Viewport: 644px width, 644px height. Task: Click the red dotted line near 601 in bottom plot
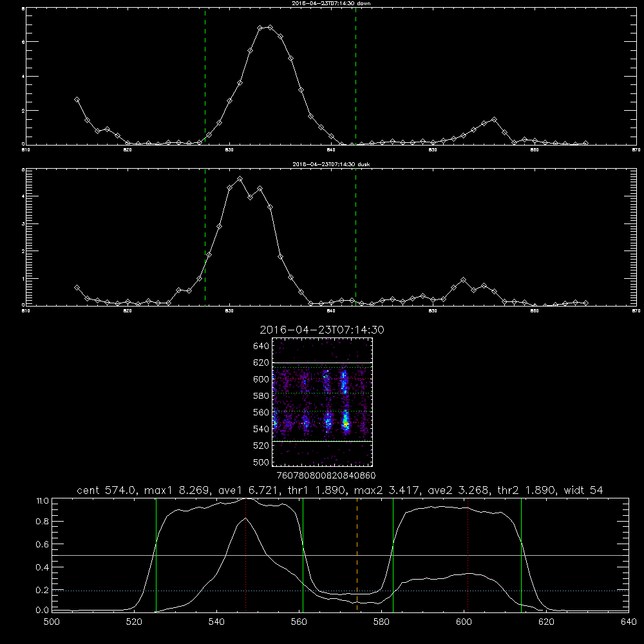point(468,554)
